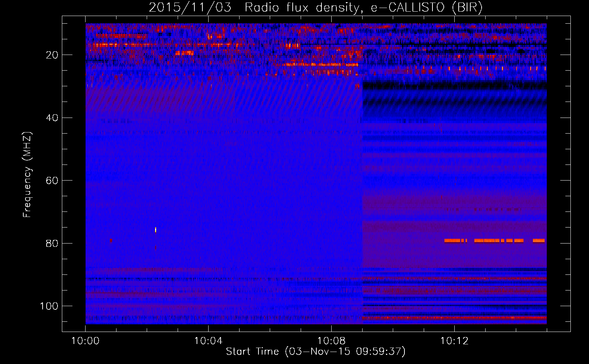Viewport: 589px width, 364px height.
Task: Click the '60' frequency tick label
Action: coord(52,181)
